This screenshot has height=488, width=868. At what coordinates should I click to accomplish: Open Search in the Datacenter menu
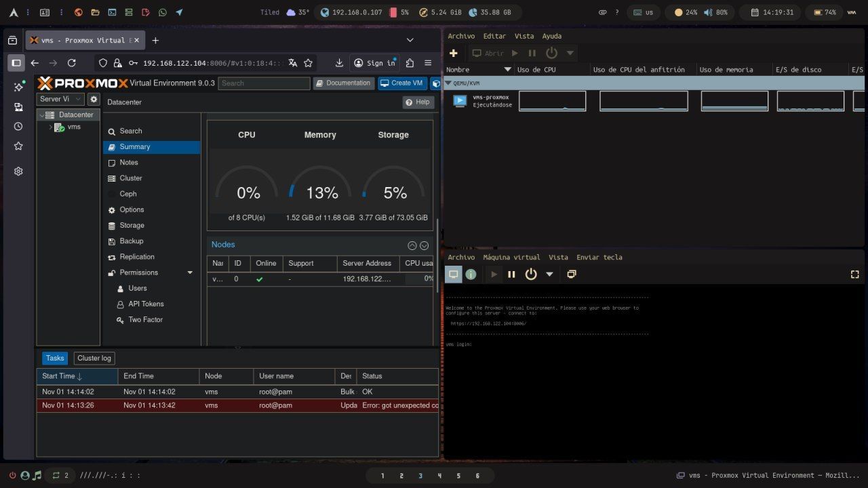tap(151, 131)
